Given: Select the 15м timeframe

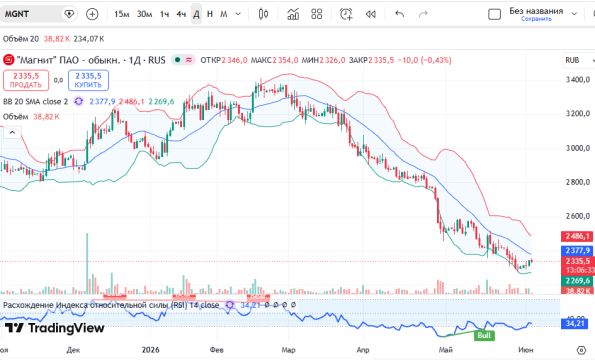Looking at the screenshot, I should click(122, 14).
